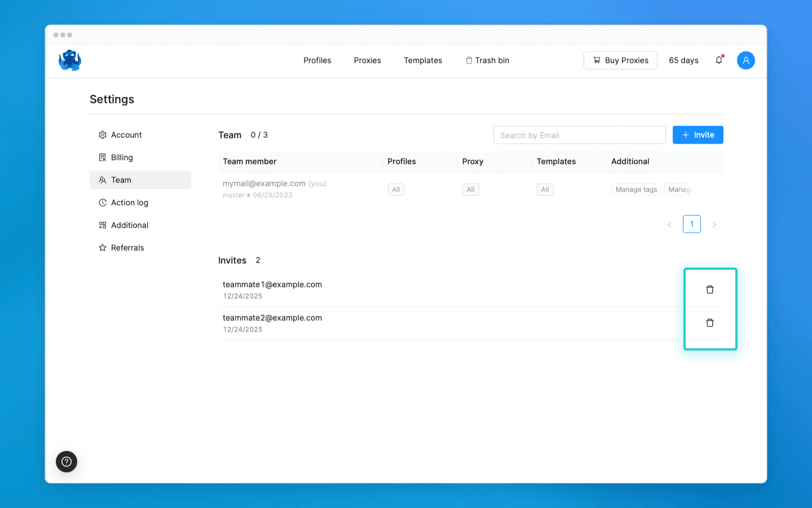Go to previous page arrow
Viewport: 812px width, 508px height.
[x=669, y=225]
